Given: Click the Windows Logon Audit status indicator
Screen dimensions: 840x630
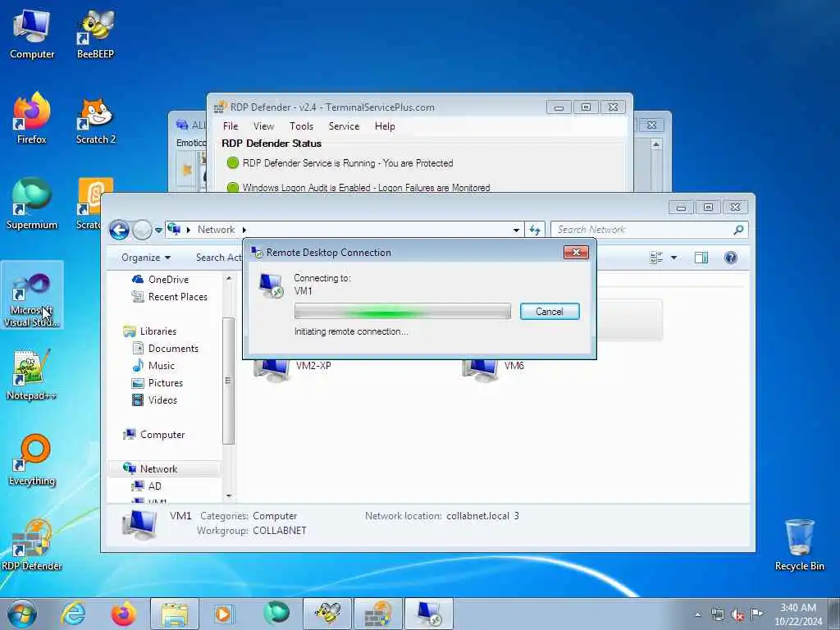Looking at the screenshot, I should point(232,187).
